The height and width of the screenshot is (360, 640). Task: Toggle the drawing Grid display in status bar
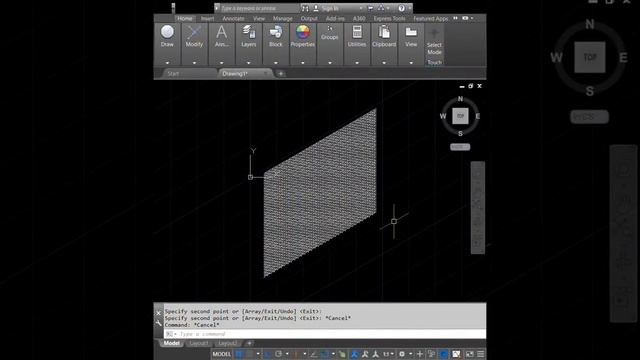[x=239, y=354]
